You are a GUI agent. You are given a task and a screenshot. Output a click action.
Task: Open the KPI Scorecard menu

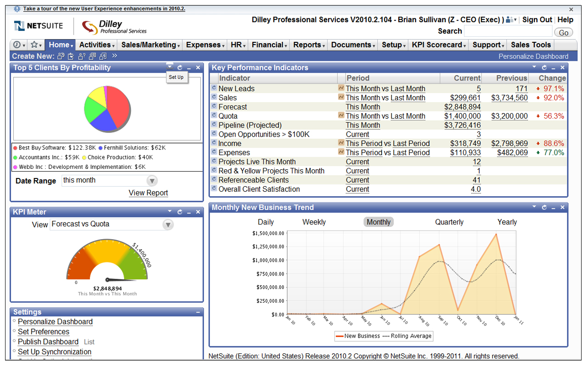click(x=439, y=45)
